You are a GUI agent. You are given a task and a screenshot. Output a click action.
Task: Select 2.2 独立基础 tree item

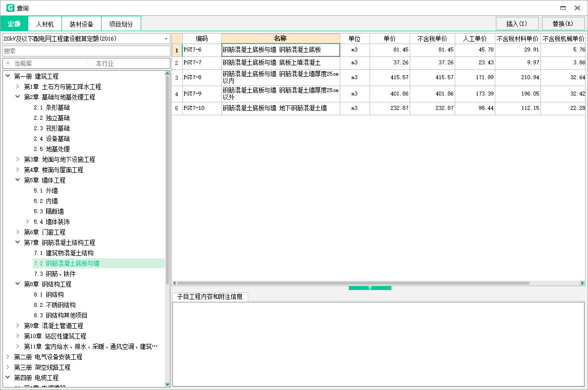point(52,118)
